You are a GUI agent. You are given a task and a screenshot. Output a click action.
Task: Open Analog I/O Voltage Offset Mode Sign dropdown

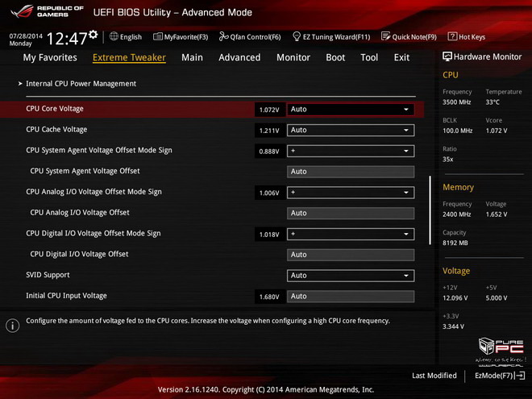tap(351, 193)
